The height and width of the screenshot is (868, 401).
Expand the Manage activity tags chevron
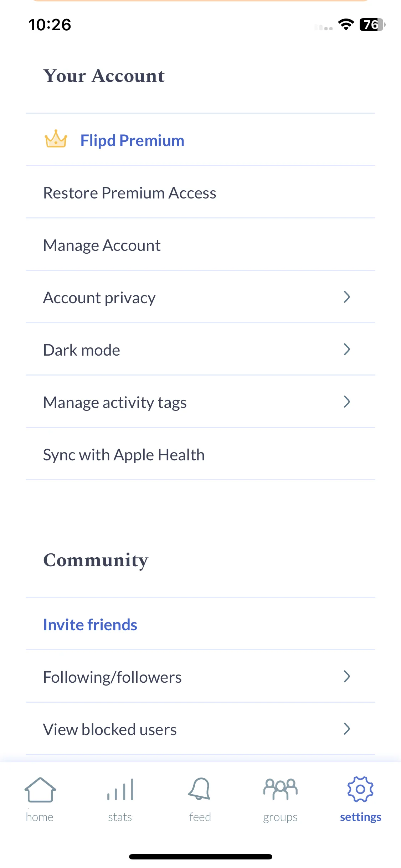pyautogui.click(x=346, y=402)
